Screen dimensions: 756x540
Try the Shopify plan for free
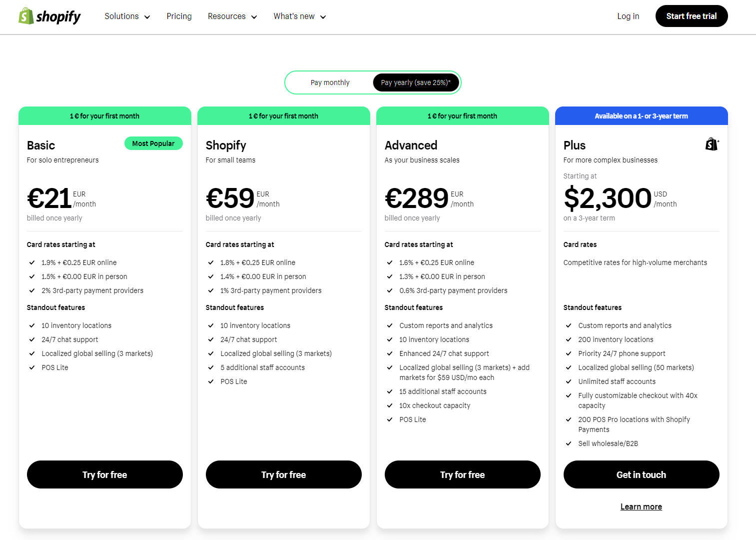pos(283,474)
